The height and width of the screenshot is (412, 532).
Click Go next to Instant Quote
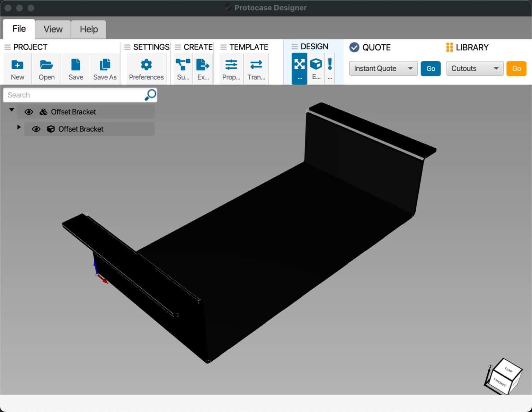pos(431,68)
